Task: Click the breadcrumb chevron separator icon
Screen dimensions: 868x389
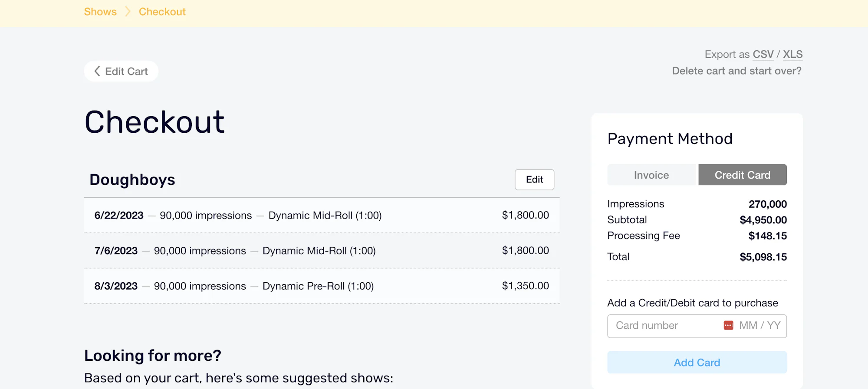Action: [x=128, y=12]
